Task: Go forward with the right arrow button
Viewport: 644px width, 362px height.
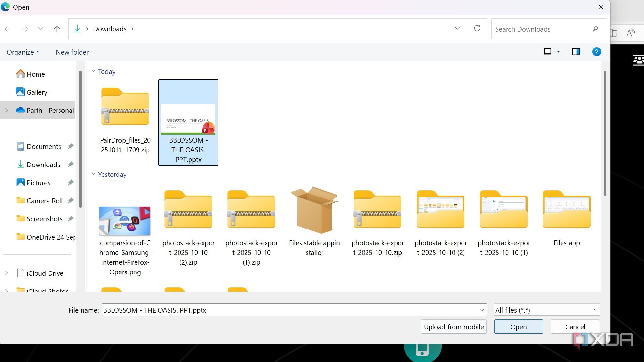Action: tap(25, 29)
